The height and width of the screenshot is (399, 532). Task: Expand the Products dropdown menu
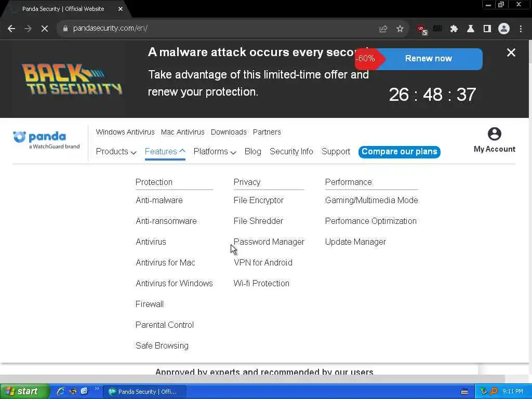(x=116, y=152)
